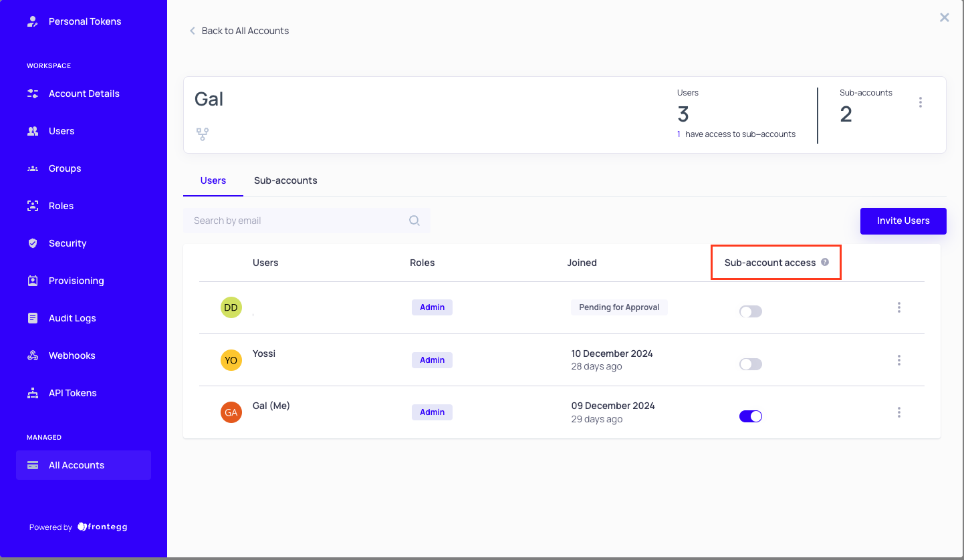Disable sub-account access for Gal (Me)
The height and width of the screenshot is (560, 964).
tap(750, 416)
